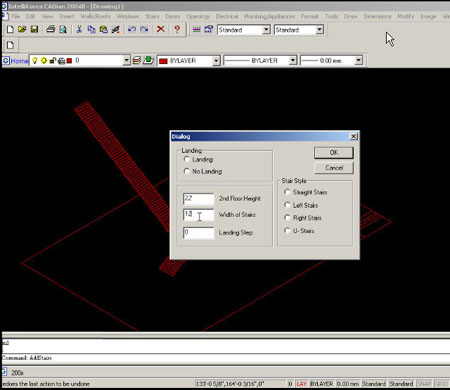Click the red question mark Help icon

[x=177, y=29]
